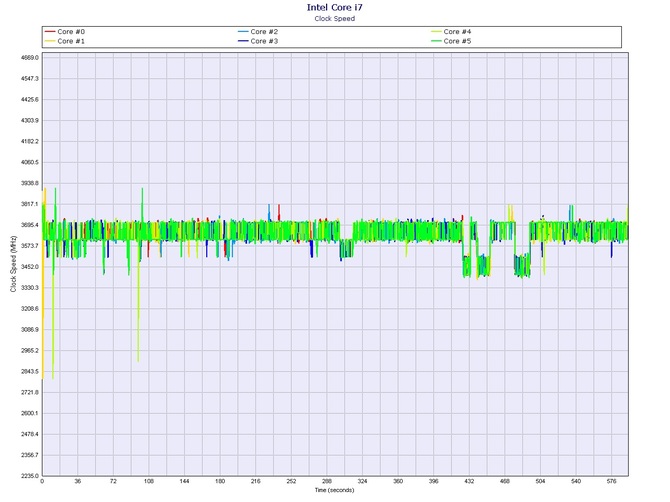Click the 4547.3 y-axis value

[x=29, y=79]
